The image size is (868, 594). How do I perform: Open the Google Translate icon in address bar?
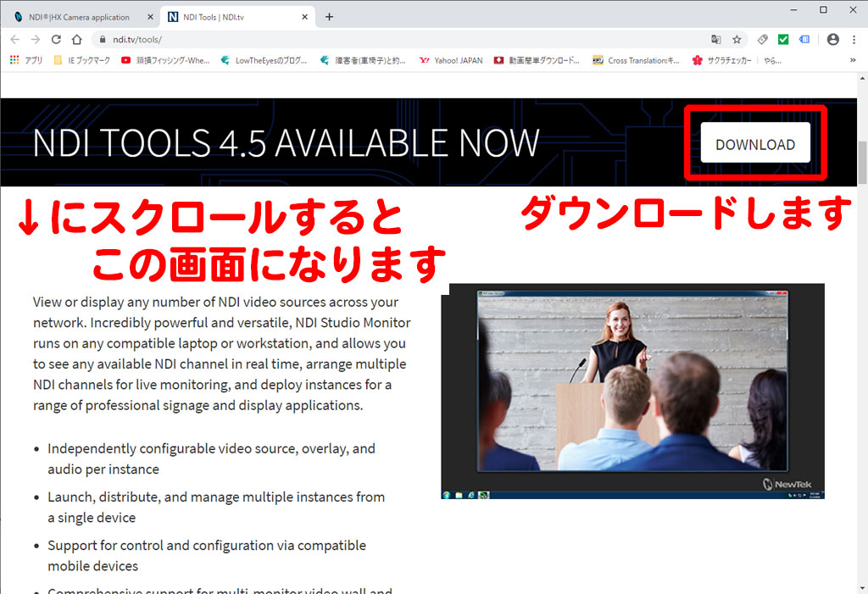pyautogui.click(x=716, y=39)
